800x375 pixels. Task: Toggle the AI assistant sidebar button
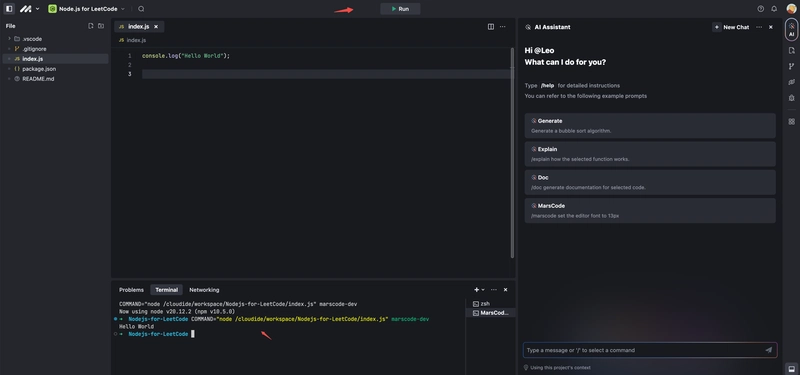pos(791,30)
